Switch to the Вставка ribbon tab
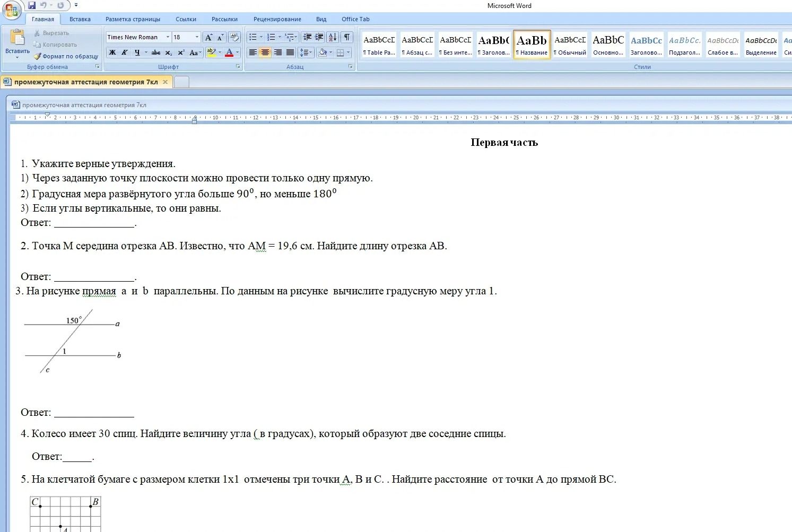Viewport: 792px width, 532px height. 80,19
